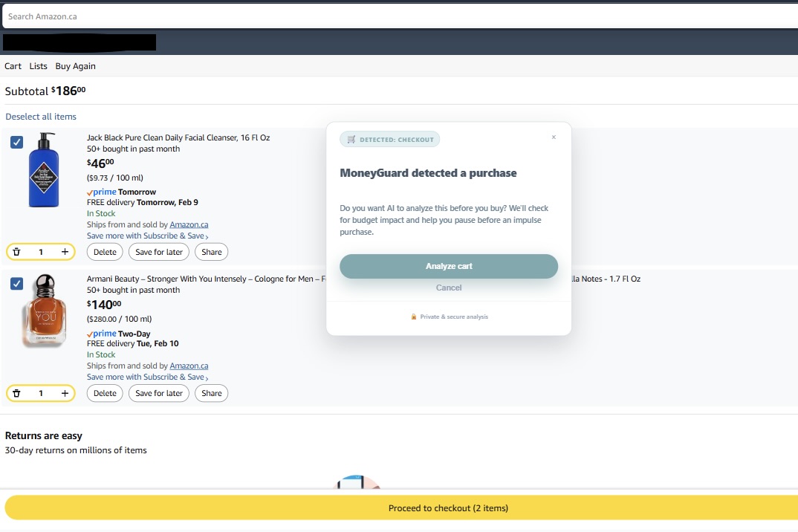Click Deselect all items link

pyautogui.click(x=41, y=117)
